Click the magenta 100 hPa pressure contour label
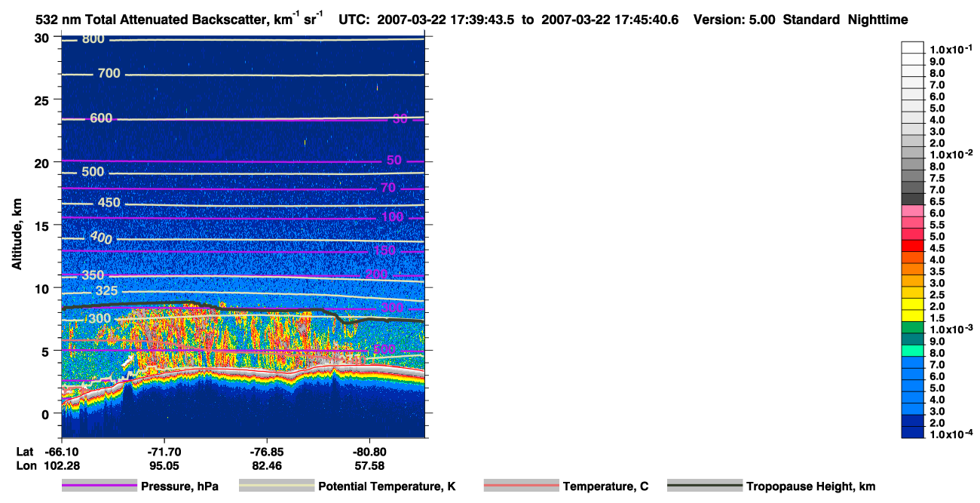 [x=392, y=218]
